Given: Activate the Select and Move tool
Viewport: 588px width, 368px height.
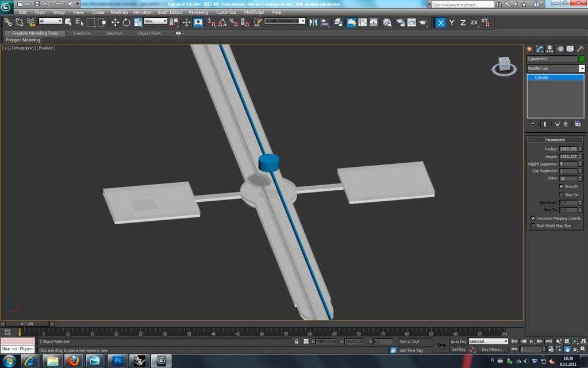Looking at the screenshot, I should point(115,22).
